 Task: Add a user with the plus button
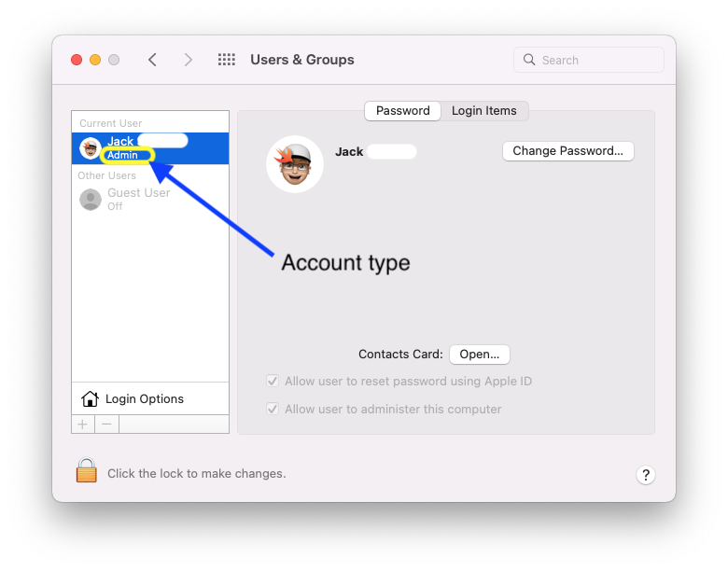coord(83,425)
